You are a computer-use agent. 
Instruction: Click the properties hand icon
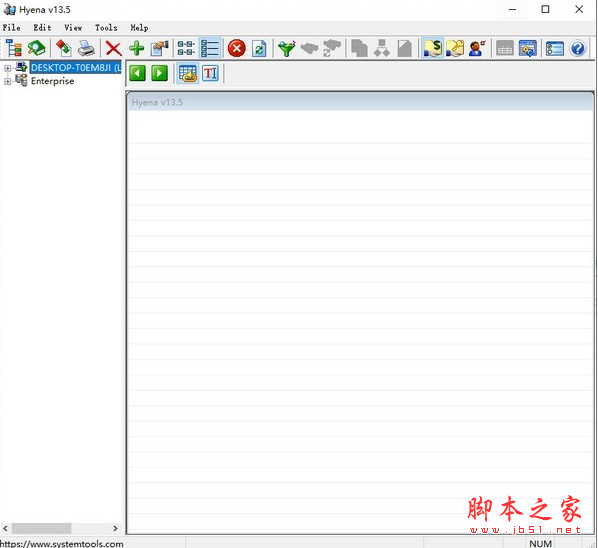tap(159, 48)
